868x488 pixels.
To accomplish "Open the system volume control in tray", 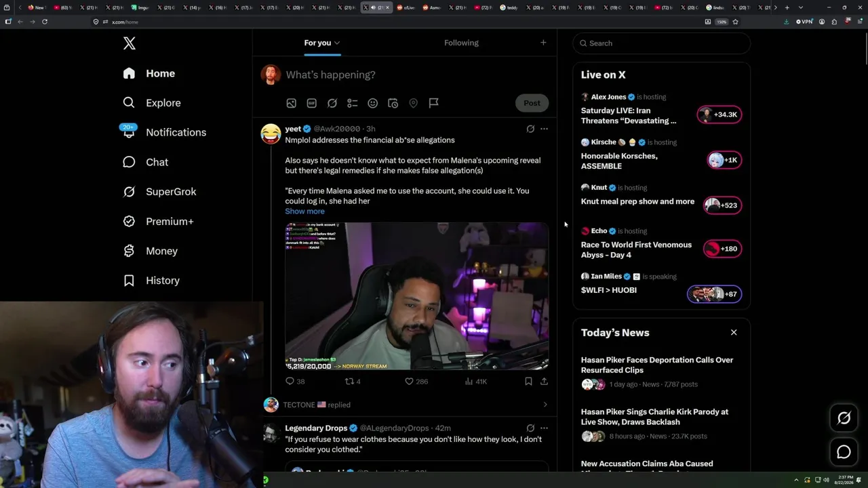I will 826,480.
